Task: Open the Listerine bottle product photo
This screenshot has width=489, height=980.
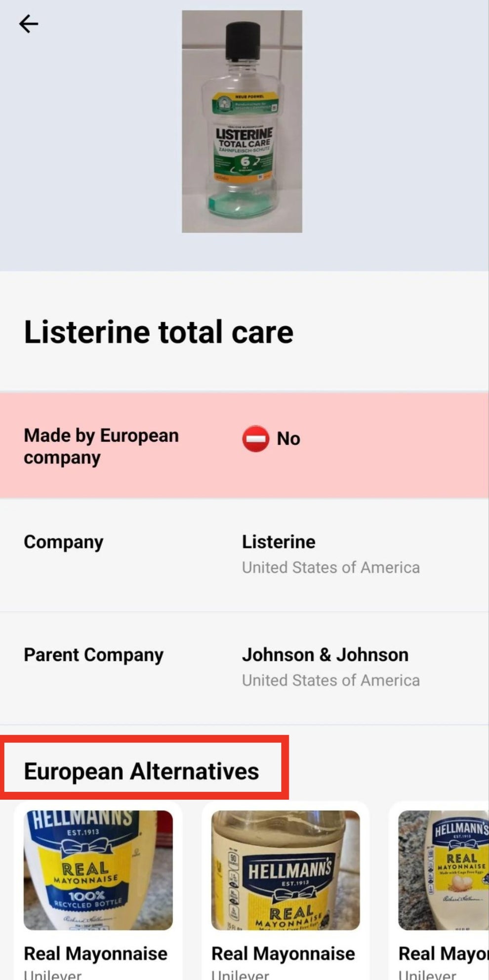Action: tap(242, 121)
